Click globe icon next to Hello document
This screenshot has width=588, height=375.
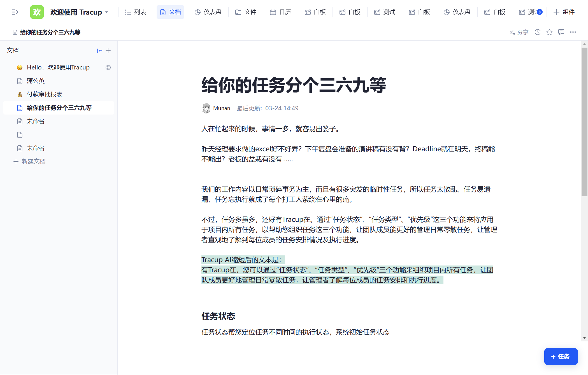pos(108,67)
